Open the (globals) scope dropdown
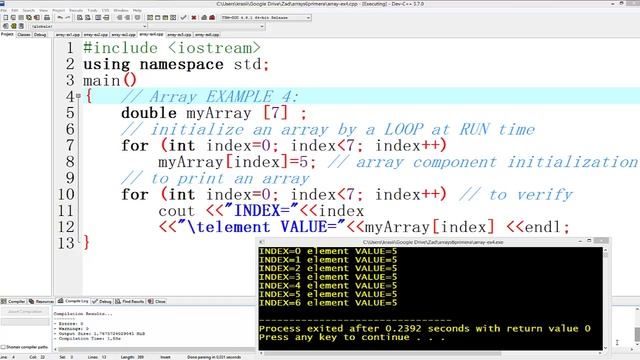 coord(88,26)
